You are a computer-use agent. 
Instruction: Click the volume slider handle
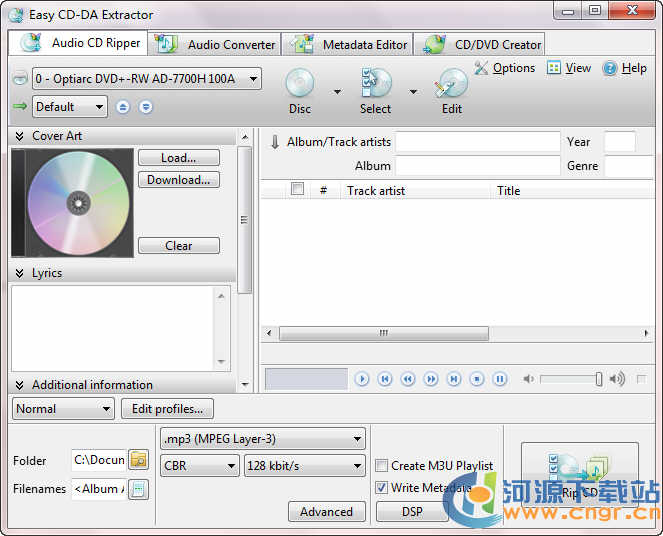[x=599, y=379]
